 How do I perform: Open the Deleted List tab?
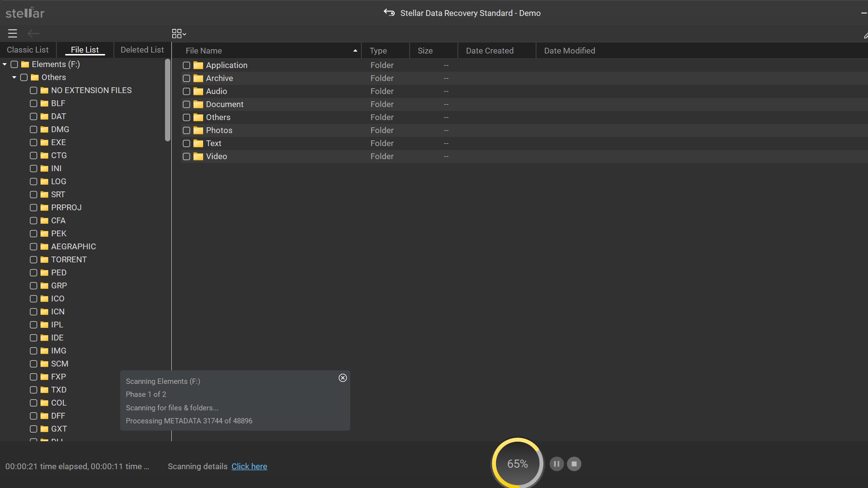[142, 50]
